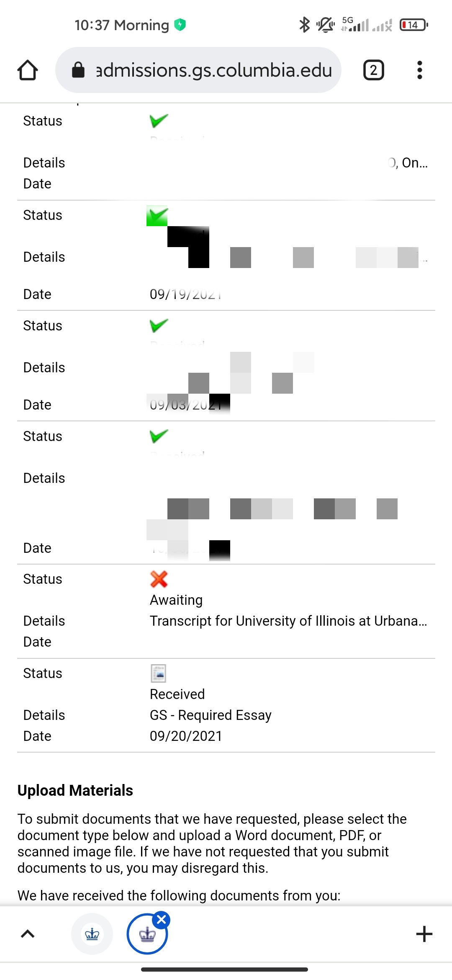Tap the GS - Required Essay entry
Image resolution: width=452 pixels, height=980 pixels.
(x=211, y=715)
